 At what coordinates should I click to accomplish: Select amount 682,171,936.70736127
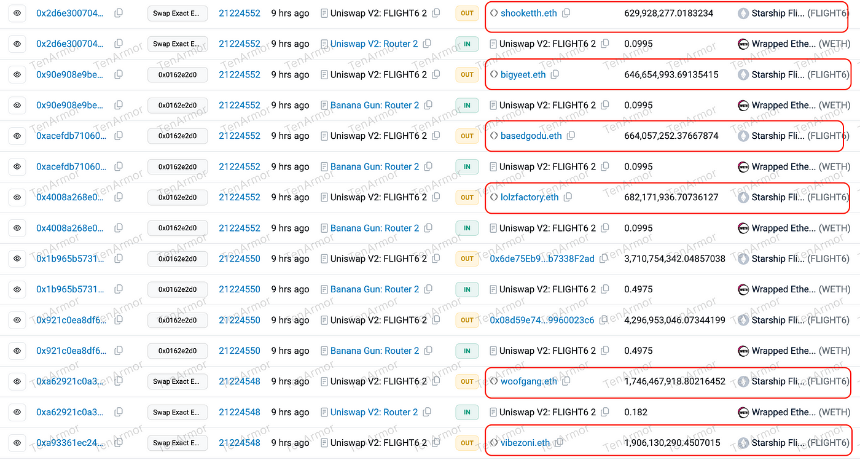(671, 197)
